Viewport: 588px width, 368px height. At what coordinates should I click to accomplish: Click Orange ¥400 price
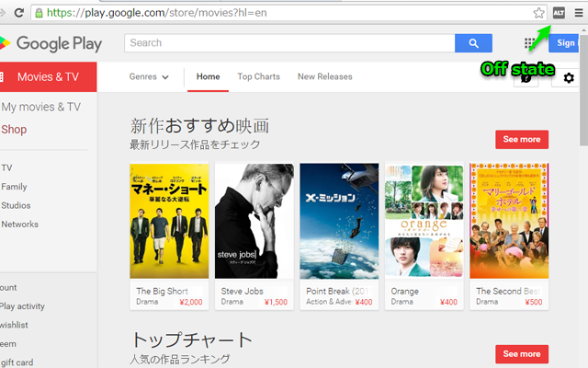448,303
